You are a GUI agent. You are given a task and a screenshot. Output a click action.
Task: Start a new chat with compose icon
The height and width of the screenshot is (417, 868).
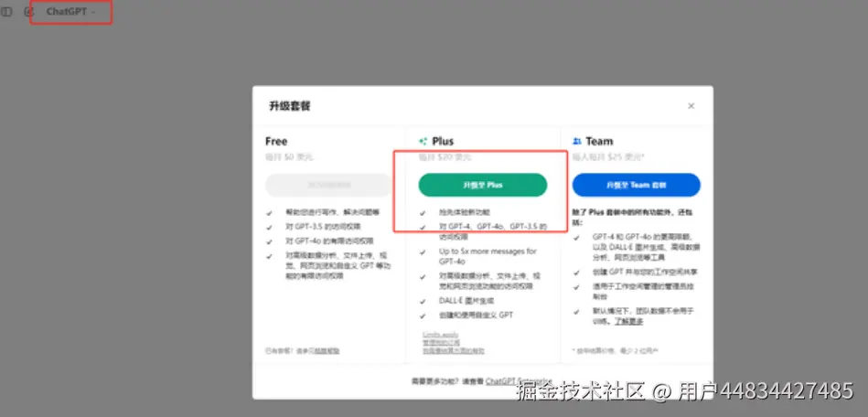tap(28, 12)
